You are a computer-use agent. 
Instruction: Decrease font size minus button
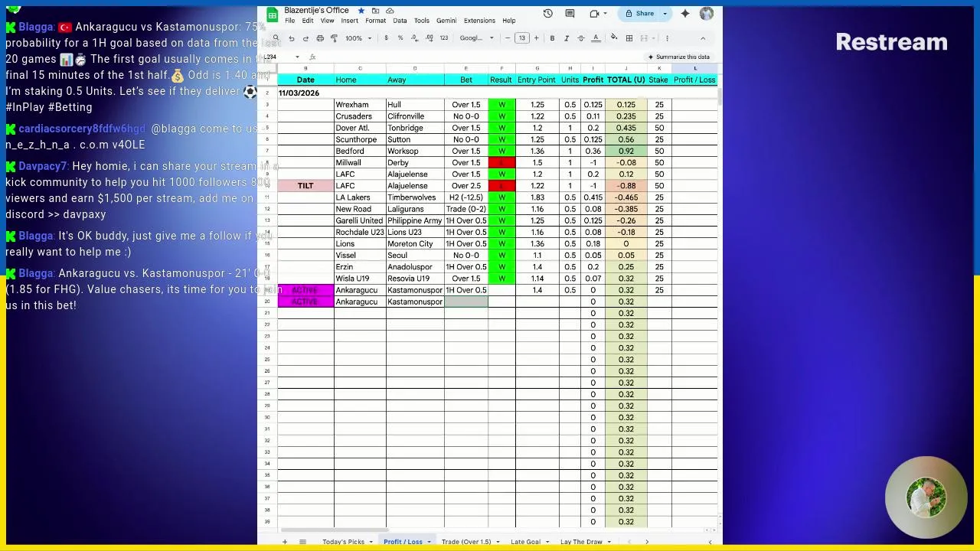[x=508, y=37]
